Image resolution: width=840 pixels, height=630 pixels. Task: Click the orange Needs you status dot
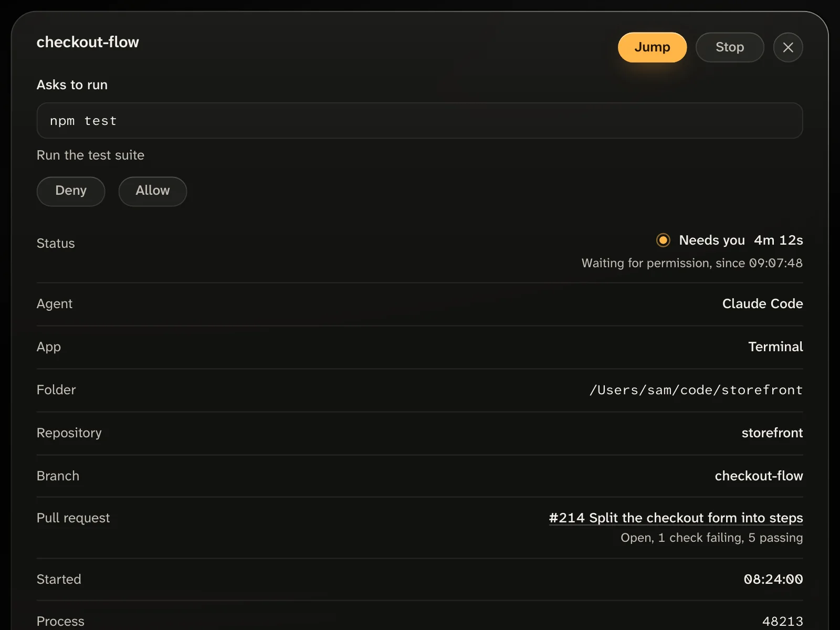click(663, 240)
